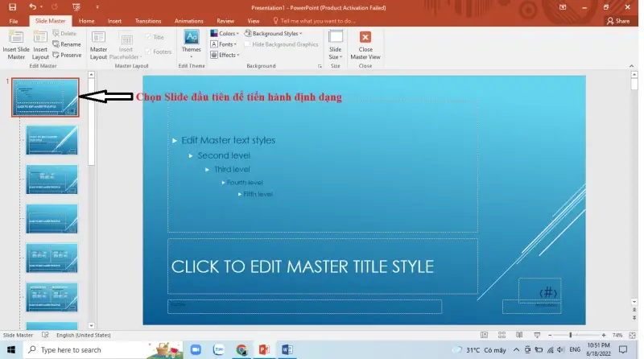Screen dimensions: 644x359
Task: Click the Undo arrow icon
Action: click(x=33, y=6)
